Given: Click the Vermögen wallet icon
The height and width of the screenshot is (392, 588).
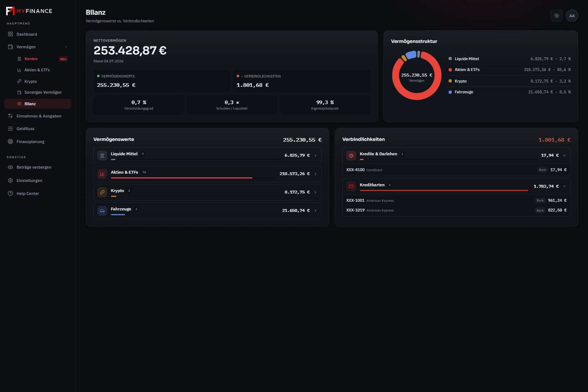Looking at the screenshot, I should click(10, 47).
